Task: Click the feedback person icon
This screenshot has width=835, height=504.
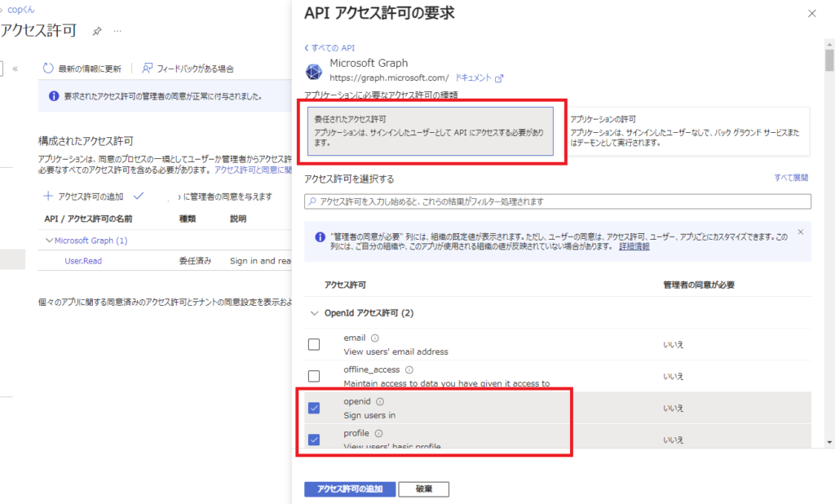Action: [x=148, y=69]
